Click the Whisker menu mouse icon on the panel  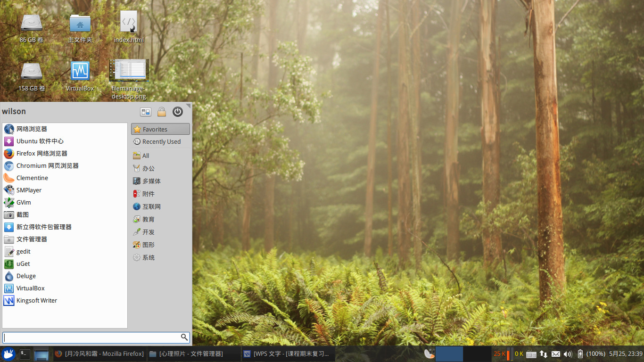tap(8, 354)
